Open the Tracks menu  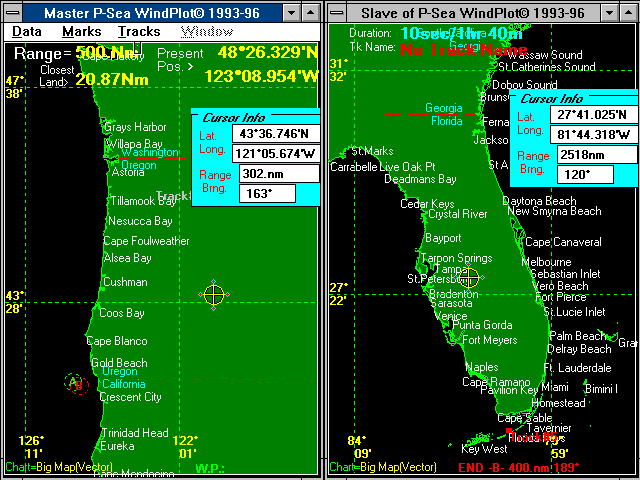(x=139, y=31)
